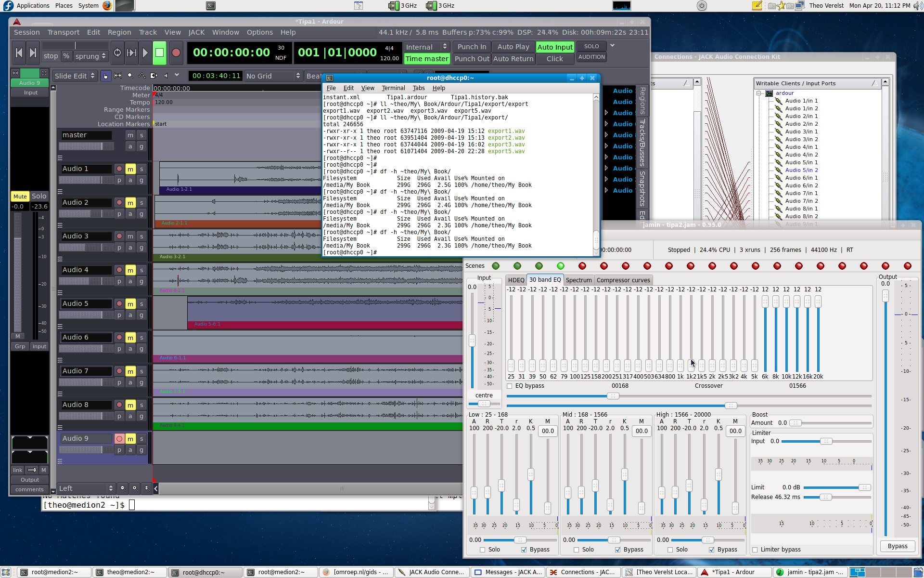Click Ardour's go-to-end transport button
924x578 pixels.
pyautogui.click(x=33, y=53)
